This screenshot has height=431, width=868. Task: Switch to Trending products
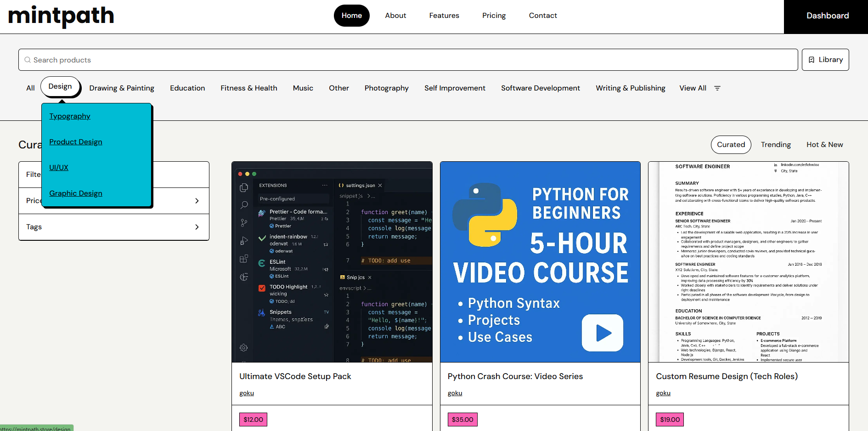tap(776, 145)
